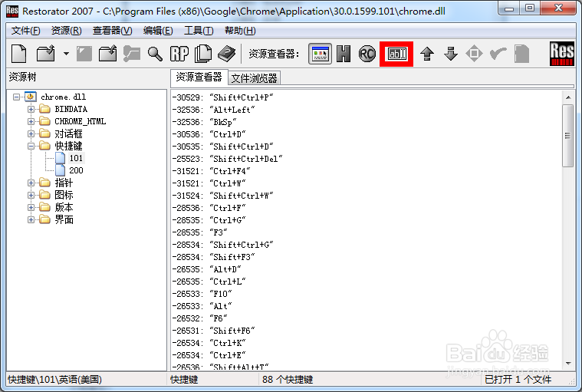Expand the 界面 folder

pos(31,219)
